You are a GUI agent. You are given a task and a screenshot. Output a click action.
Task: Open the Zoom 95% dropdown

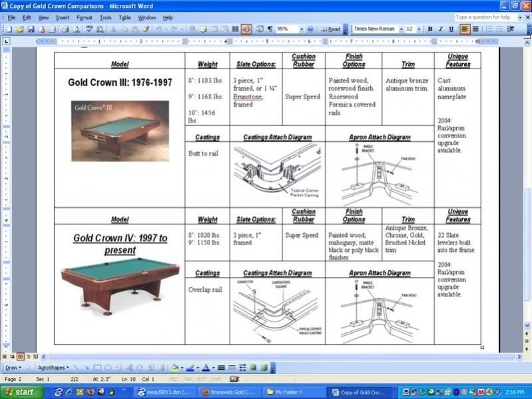coord(301,29)
